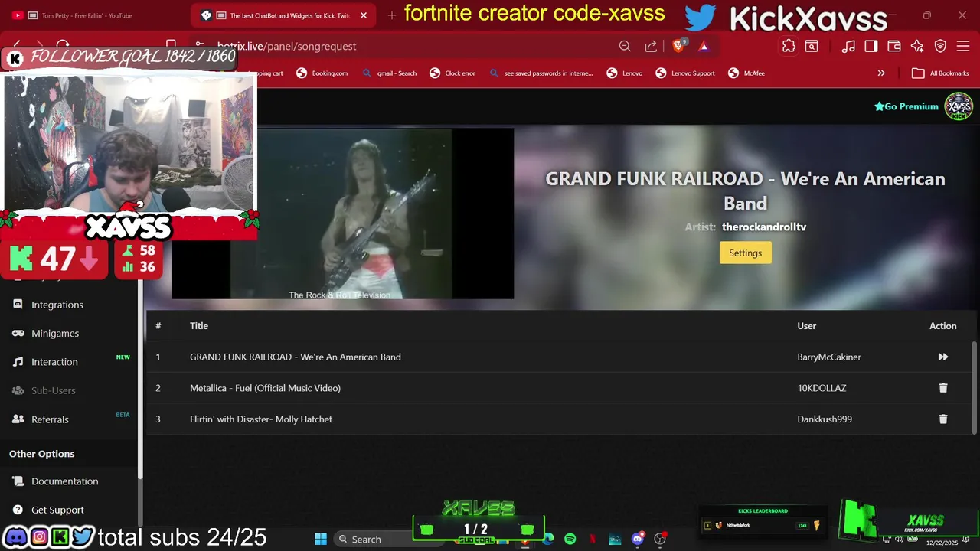980x551 pixels.
Task: Open the Minigames sidebar section
Action: pos(55,333)
